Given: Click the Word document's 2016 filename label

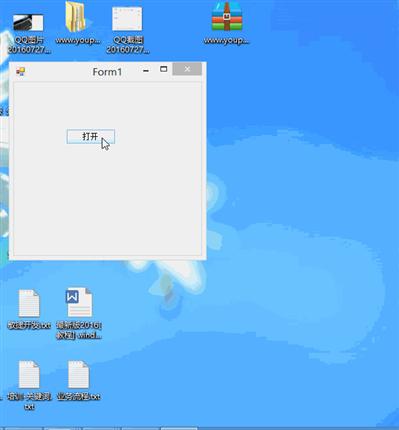Looking at the screenshot, I should pos(79,330).
